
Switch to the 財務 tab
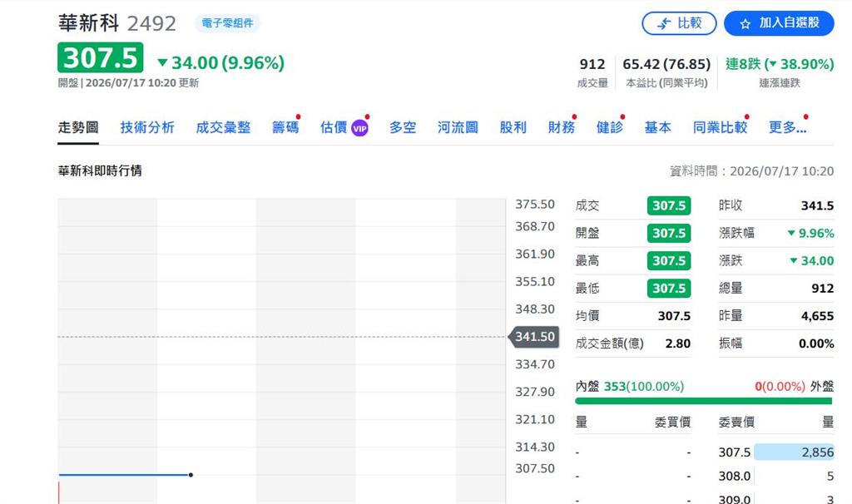pos(562,127)
